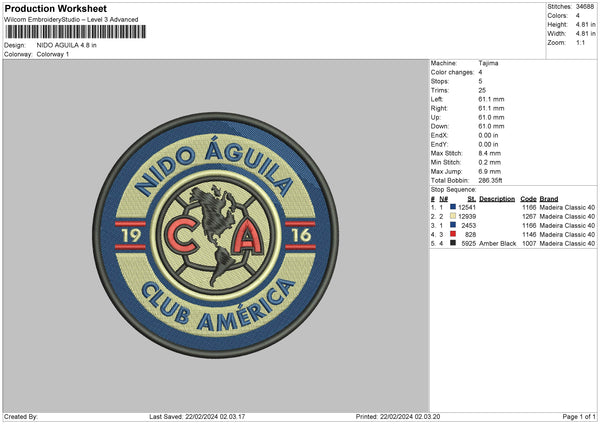Click thread code 1146

tap(529, 235)
